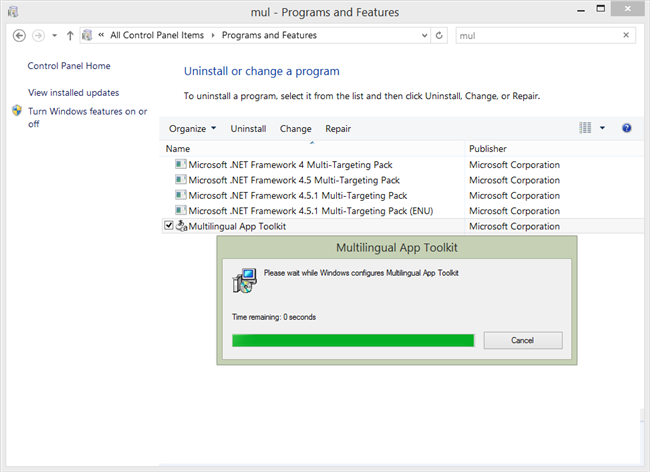This screenshot has width=650, height=472.
Task: Go up one level with the up arrow
Action: (70, 36)
